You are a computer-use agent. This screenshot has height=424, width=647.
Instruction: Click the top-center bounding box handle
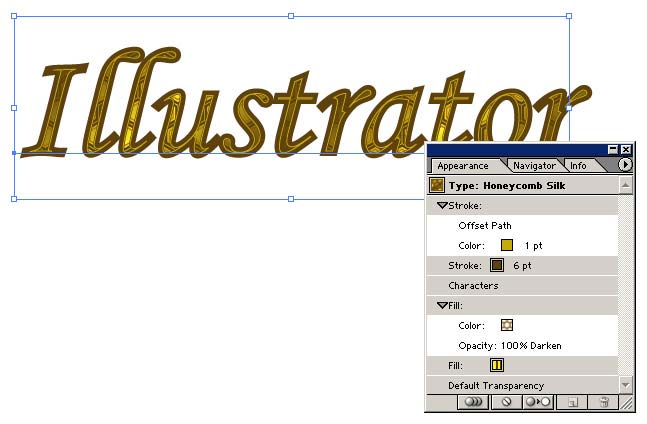pyautogui.click(x=291, y=16)
